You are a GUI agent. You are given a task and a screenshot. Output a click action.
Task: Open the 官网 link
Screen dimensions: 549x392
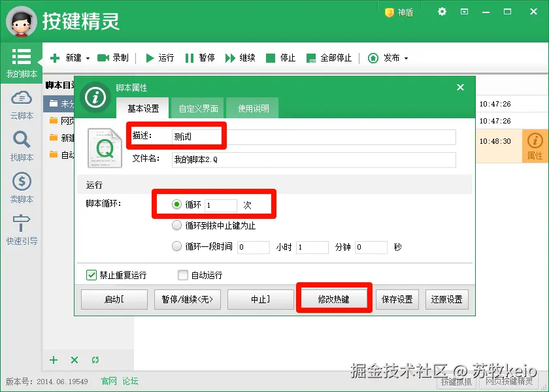click(109, 381)
